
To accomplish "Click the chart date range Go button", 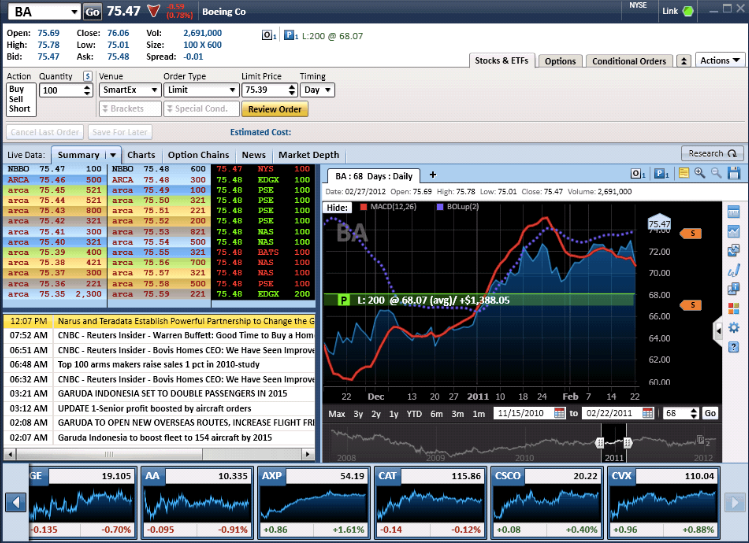I will point(710,413).
